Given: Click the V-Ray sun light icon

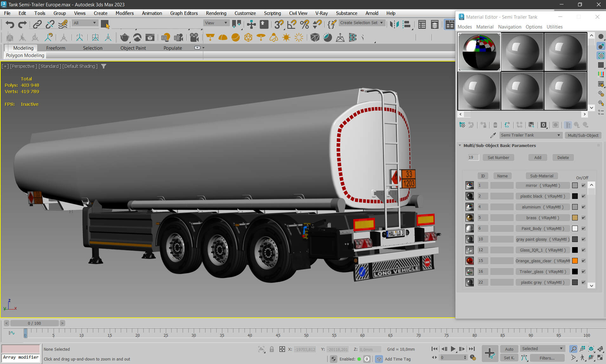Looking at the screenshot, I should coord(286,38).
